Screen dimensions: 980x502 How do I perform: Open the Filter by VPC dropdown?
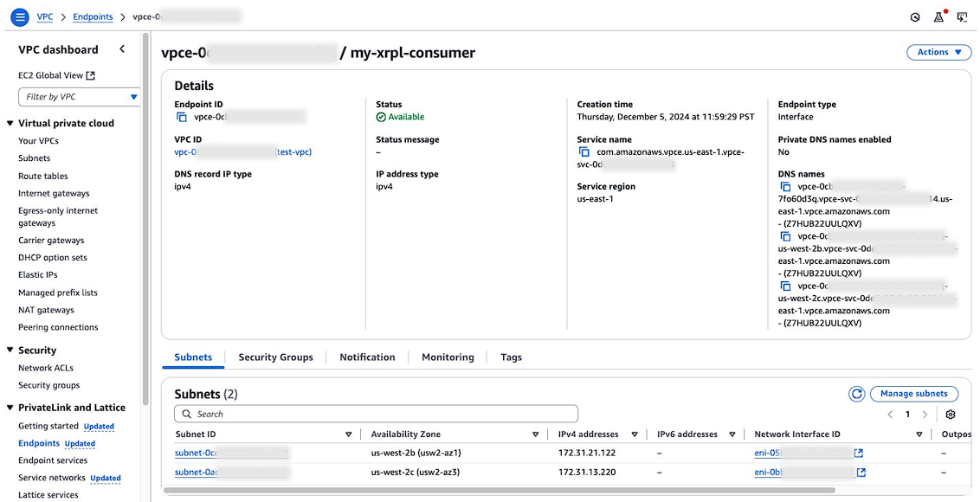point(79,97)
